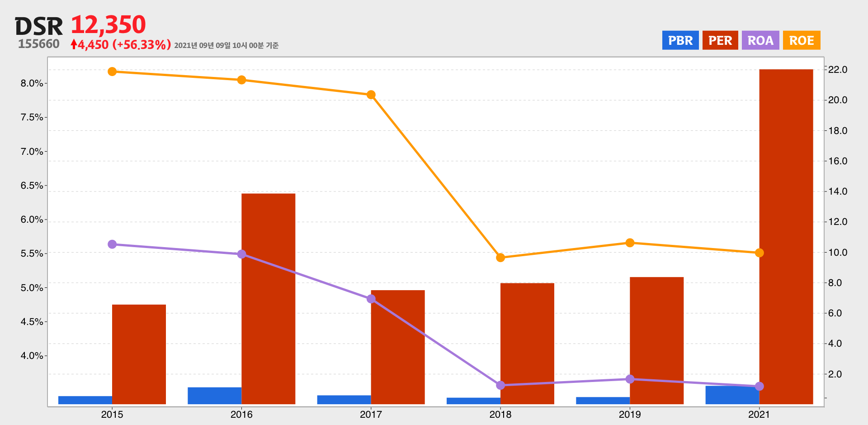Click the 10.0 right axis label
The height and width of the screenshot is (425, 868).
pyautogui.click(x=838, y=253)
